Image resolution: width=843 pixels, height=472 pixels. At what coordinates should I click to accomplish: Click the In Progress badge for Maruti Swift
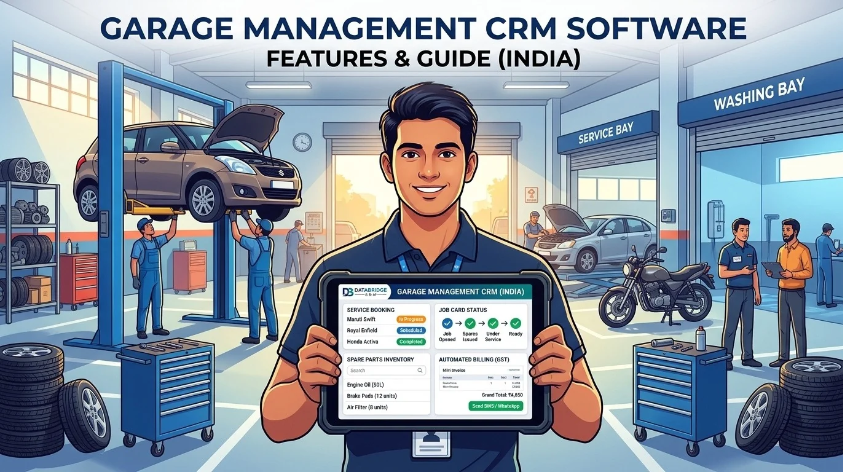[x=411, y=319]
